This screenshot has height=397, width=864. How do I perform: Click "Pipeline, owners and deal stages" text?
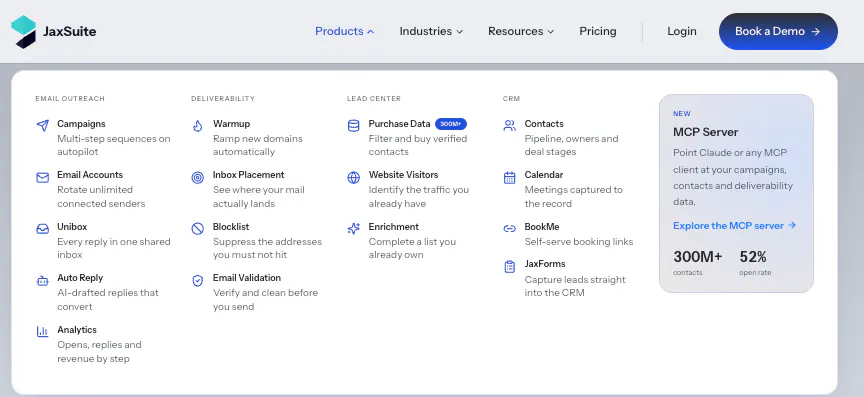point(571,145)
